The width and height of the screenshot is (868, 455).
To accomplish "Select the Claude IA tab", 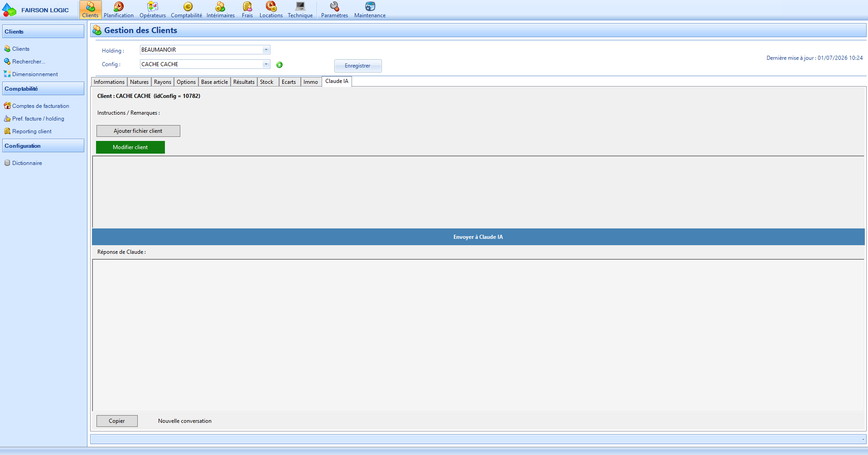I will 337,81.
